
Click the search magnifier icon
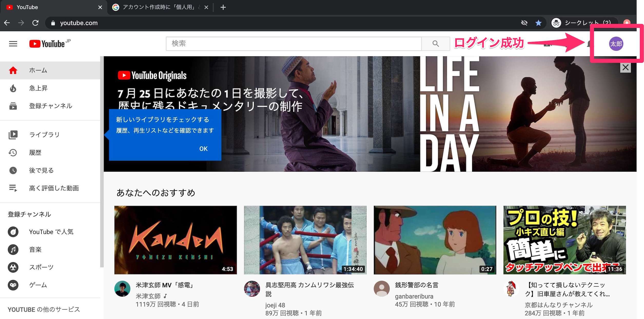435,44
